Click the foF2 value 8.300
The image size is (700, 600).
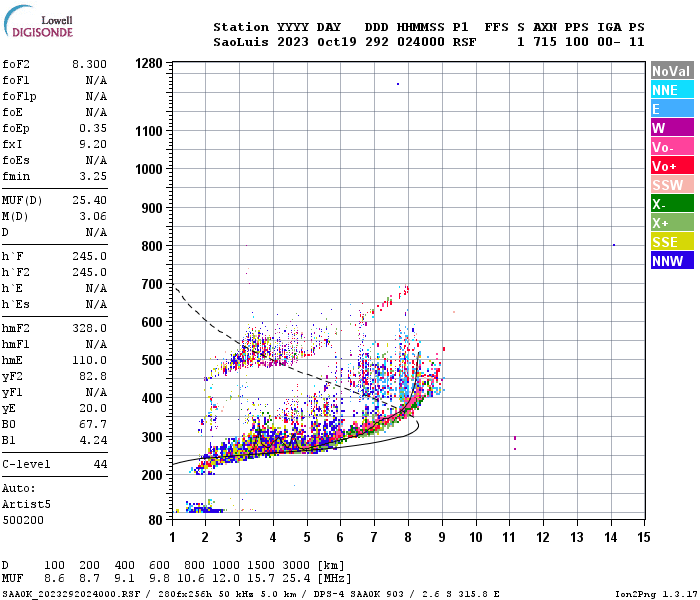pos(89,64)
